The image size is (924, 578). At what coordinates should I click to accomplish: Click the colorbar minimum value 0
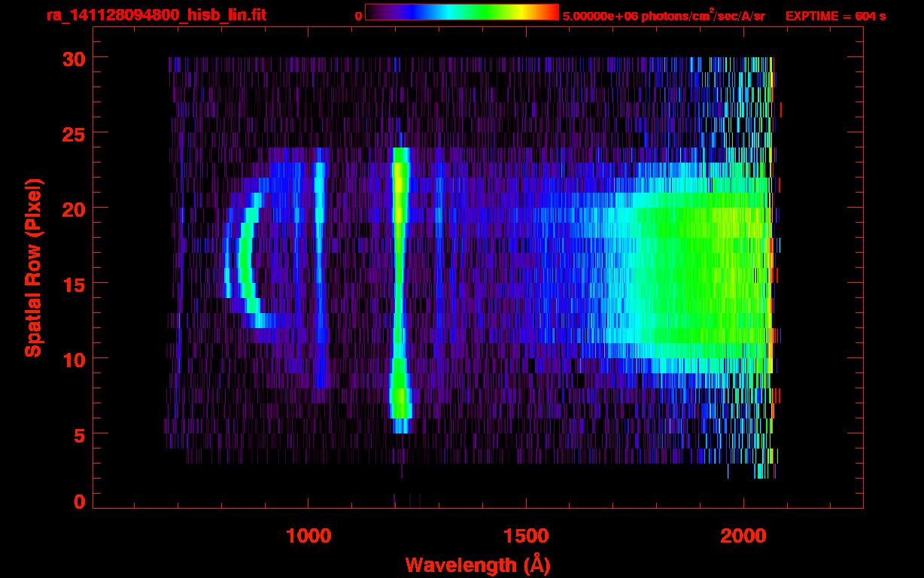click(359, 16)
